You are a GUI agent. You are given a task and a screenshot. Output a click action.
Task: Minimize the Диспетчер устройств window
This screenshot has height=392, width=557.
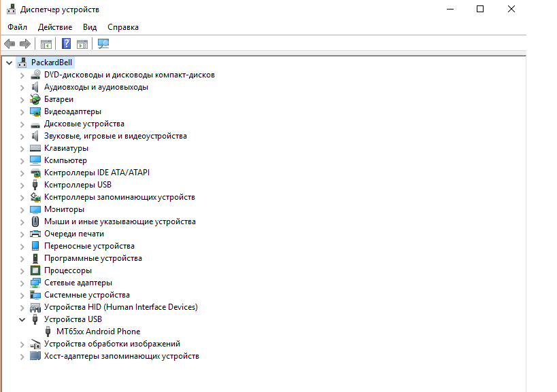(x=450, y=10)
